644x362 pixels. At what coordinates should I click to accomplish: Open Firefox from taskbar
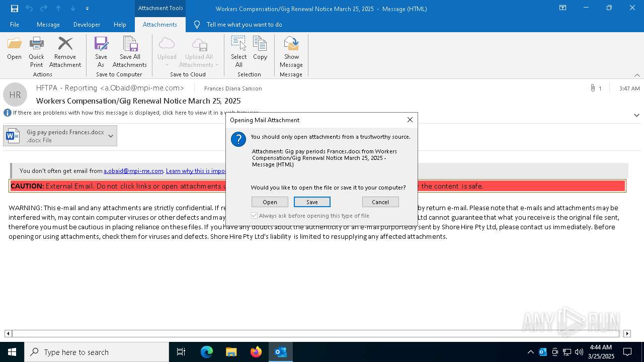256,352
